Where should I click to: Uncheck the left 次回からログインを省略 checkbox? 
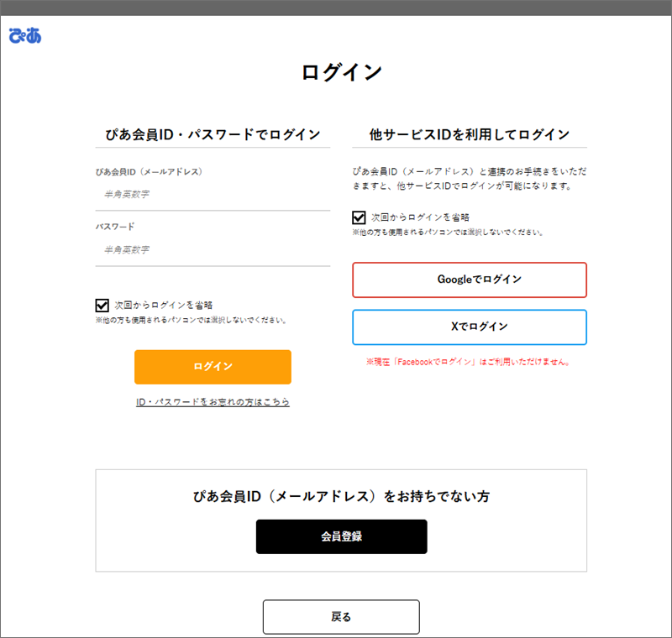[103, 305]
